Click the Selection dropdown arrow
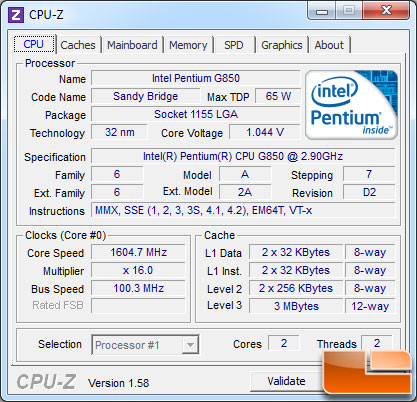The width and height of the screenshot is (417, 402). point(190,345)
